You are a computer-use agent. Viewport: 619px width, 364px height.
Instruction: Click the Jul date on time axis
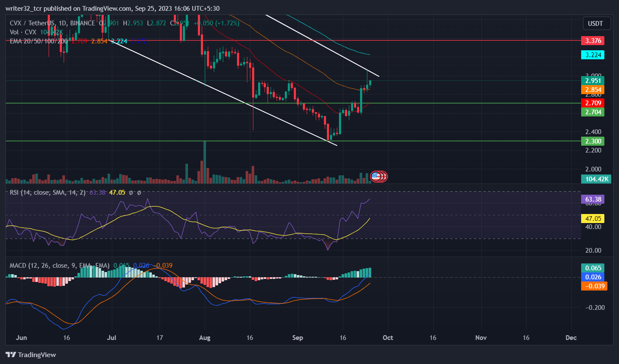(111, 338)
